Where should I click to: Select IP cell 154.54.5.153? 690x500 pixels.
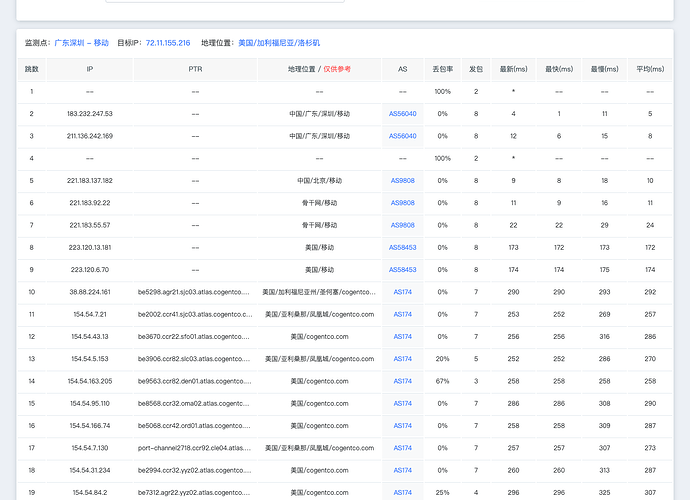click(90, 359)
